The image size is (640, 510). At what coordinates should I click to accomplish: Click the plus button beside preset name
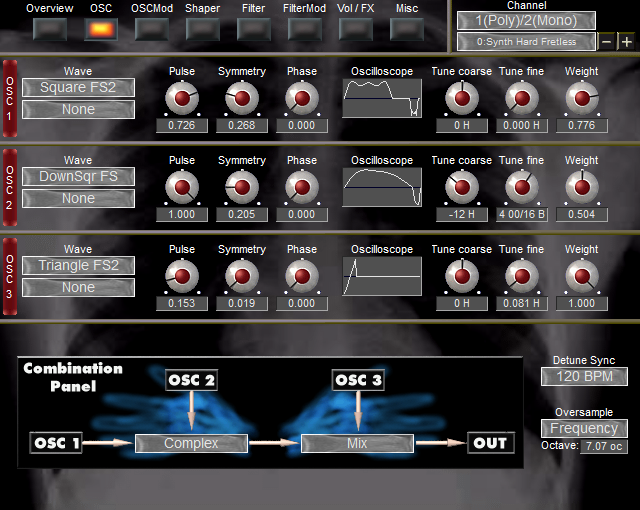click(x=626, y=42)
